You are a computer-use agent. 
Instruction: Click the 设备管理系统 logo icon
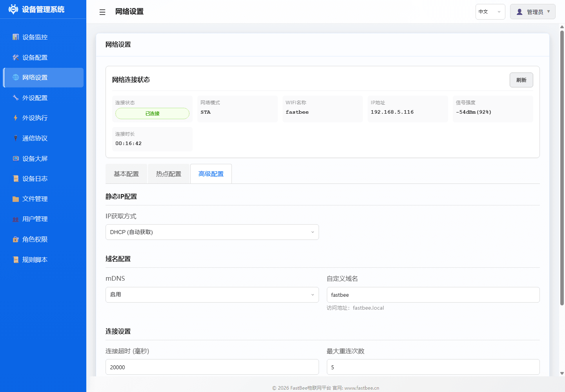coord(13,9)
